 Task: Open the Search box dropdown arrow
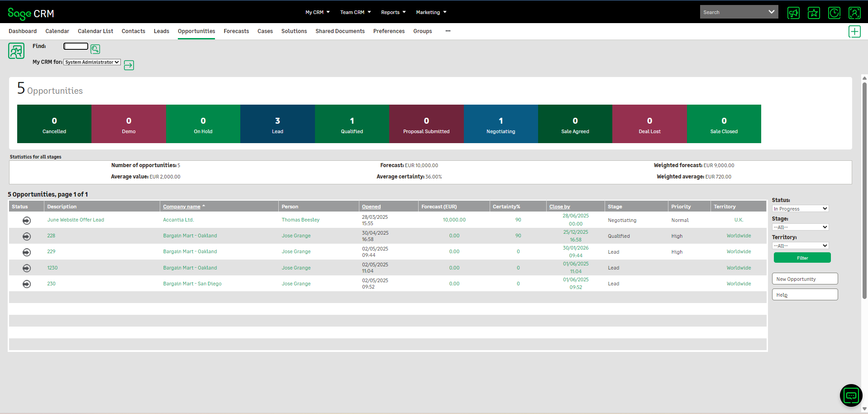(x=772, y=12)
